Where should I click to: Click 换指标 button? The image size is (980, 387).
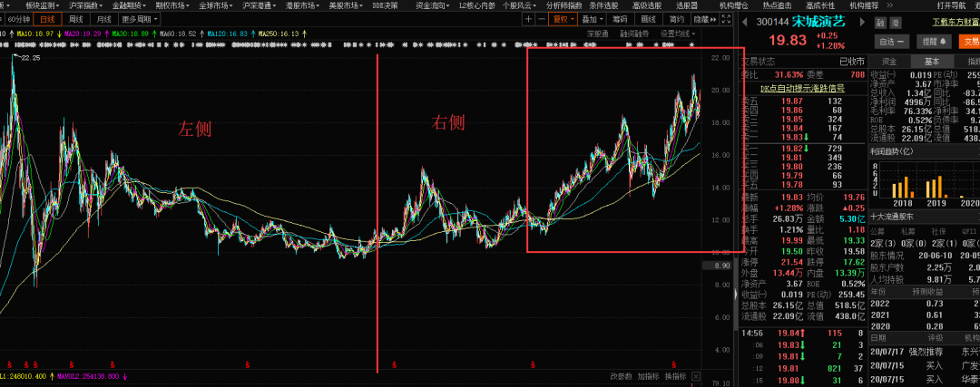tap(676, 376)
